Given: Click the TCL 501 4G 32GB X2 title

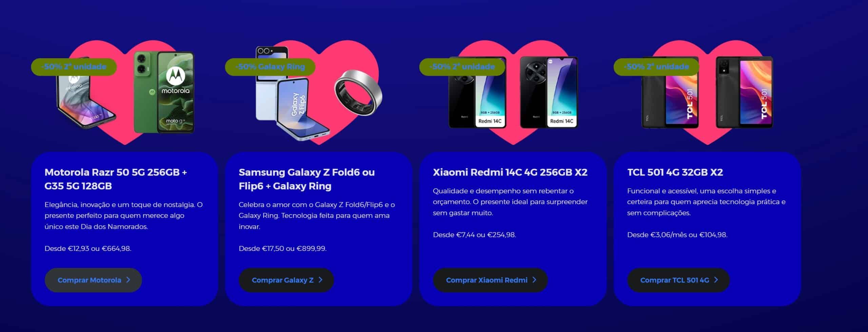Looking at the screenshot, I should pos(675,172).
